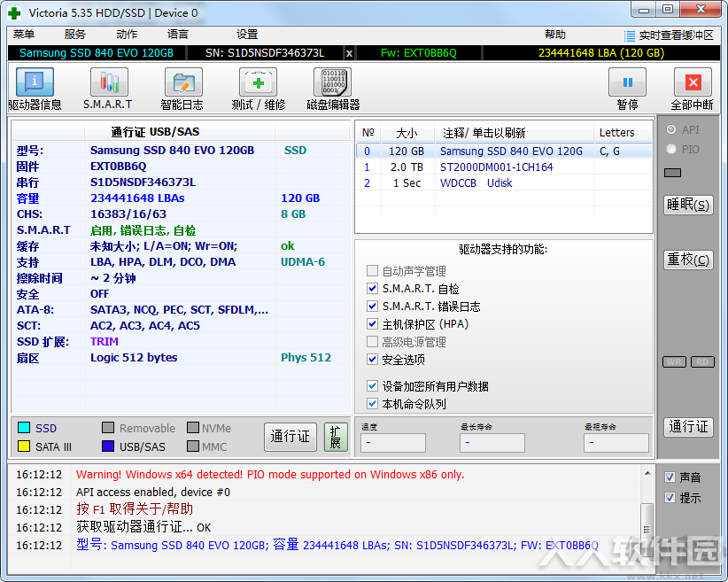728x582 pixels.
Task: Open the 磁盘编辑器 disk editor
Action: tap(333, 81)
